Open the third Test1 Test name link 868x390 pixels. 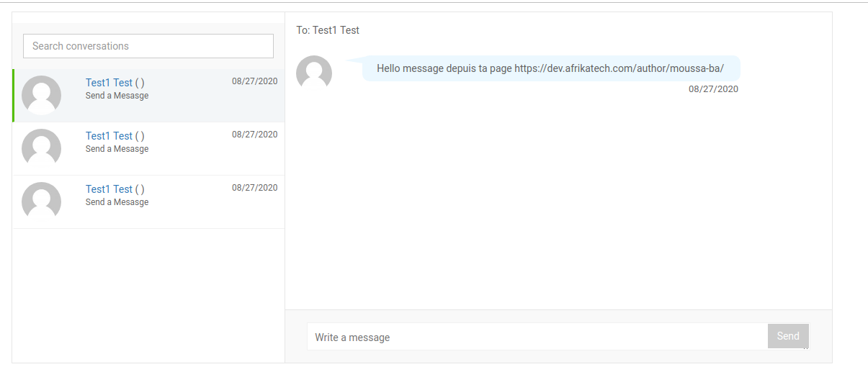click(109, 189)
